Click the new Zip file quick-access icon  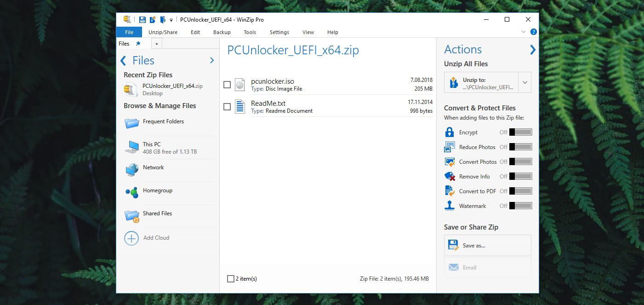point(153,20)
